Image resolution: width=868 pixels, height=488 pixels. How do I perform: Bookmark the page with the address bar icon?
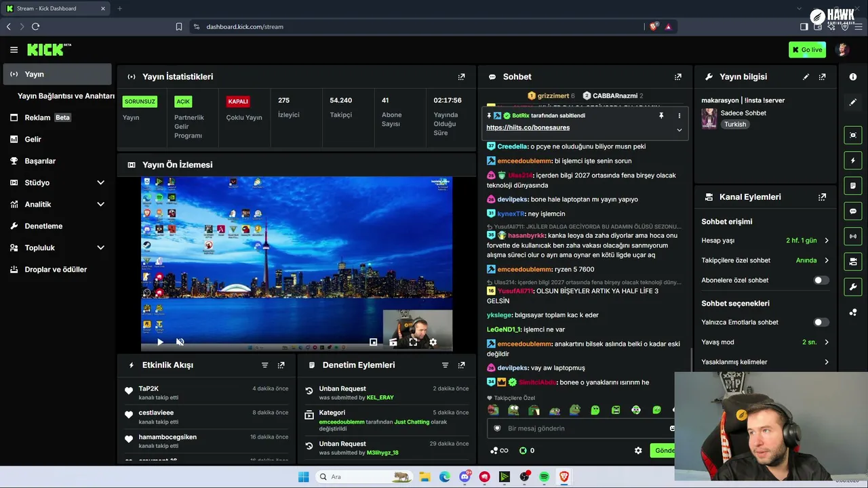[179, 26]
